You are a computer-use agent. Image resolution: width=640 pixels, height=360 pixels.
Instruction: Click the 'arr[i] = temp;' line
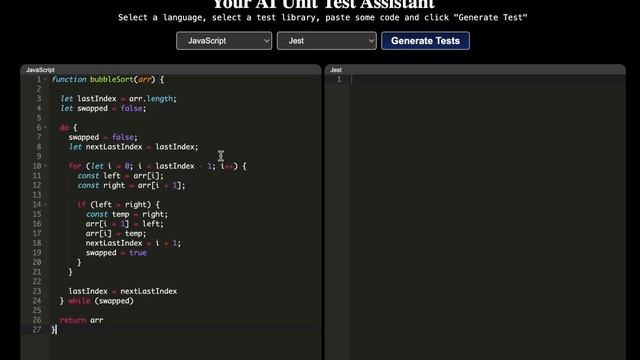[116, 233]
